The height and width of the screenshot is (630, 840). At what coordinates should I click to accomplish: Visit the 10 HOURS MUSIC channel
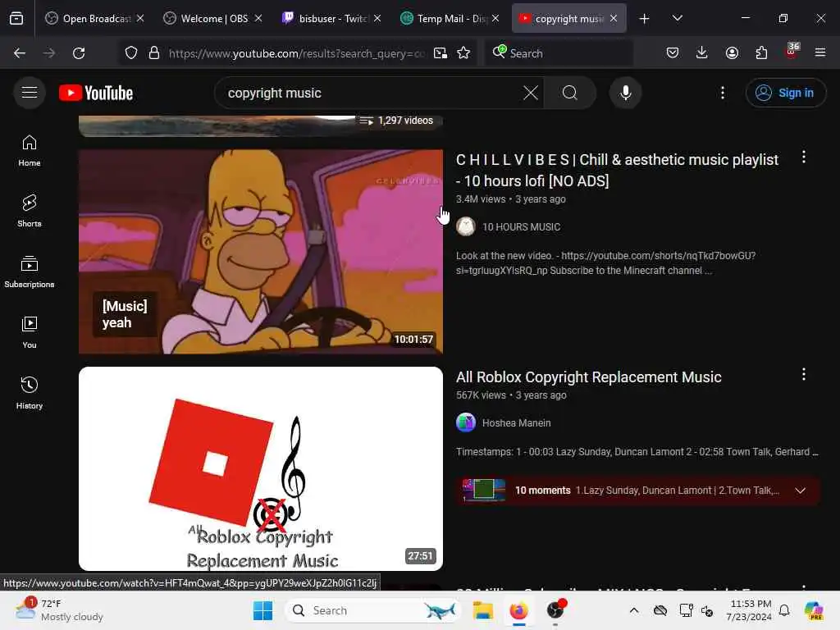pos(521,227)
